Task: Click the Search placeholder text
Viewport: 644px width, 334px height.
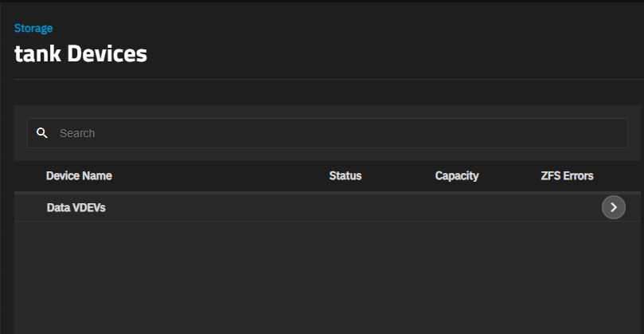Action: tap(77, 133)
